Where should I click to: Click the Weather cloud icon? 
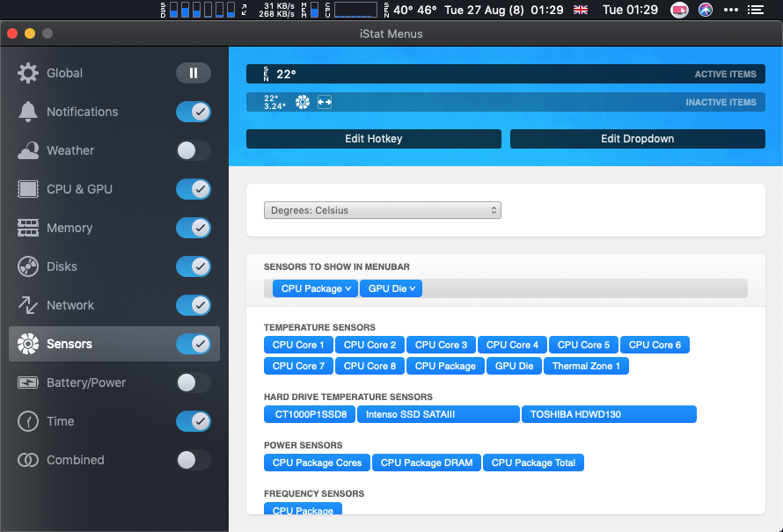pos(28,150)
